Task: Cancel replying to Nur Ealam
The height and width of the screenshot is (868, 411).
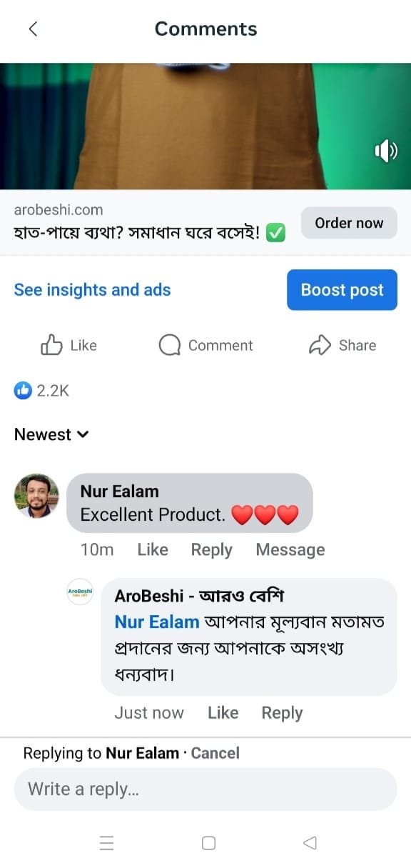Action: click(x=215, y=753)
